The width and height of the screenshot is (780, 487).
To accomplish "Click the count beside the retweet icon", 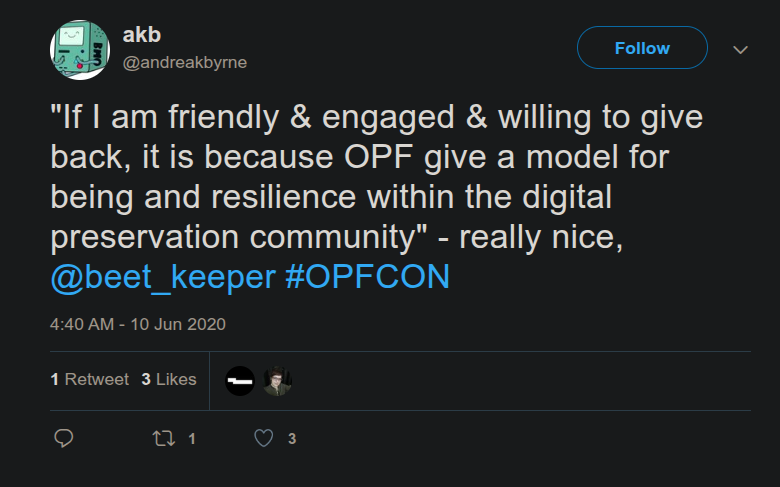I will pos(191,438).
